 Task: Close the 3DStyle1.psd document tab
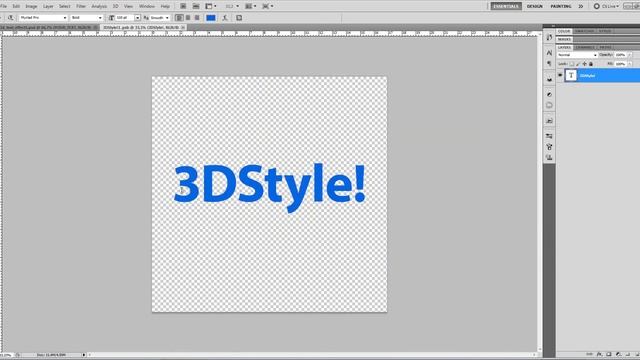[x=183, y=27]
